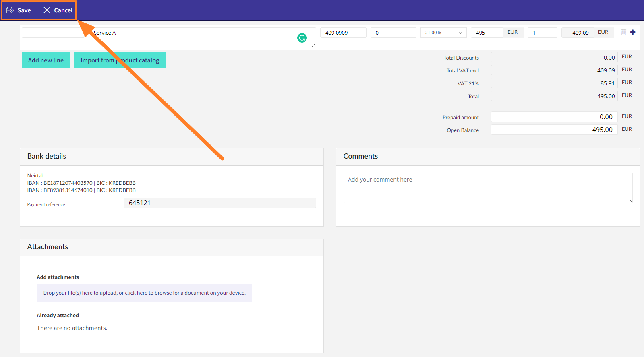The height and width of the screenshot is (357, 644).
Task: Click the Save button
Action: tap(19, 10)
